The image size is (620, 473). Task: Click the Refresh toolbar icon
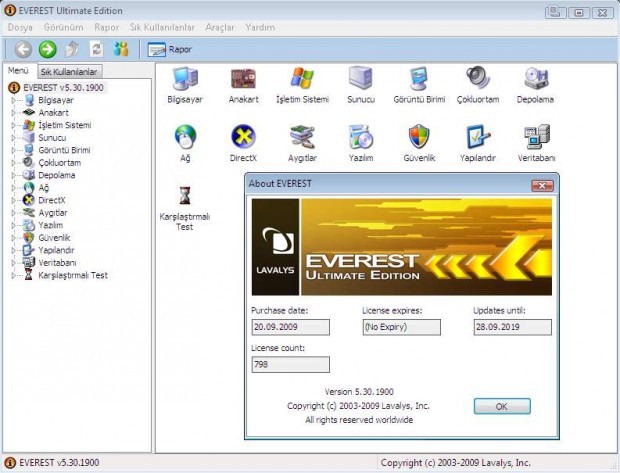tap(96, 49)
